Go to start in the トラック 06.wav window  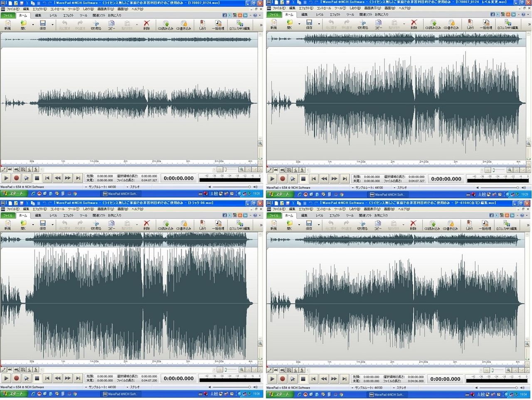[47, 378]
